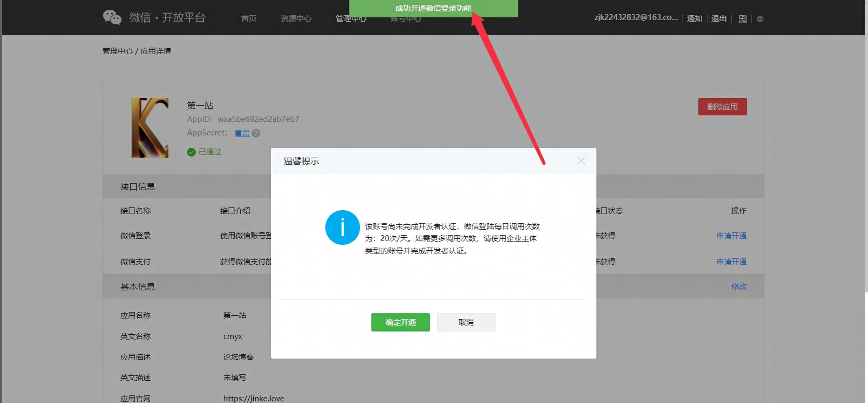Click 申请开通 in the 微信支付 row

731,262
